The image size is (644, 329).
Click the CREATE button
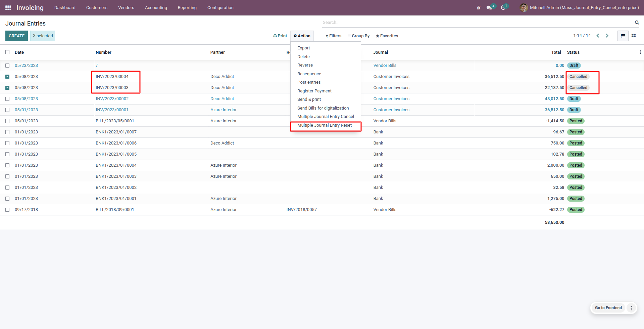click(x=16, y=36)
